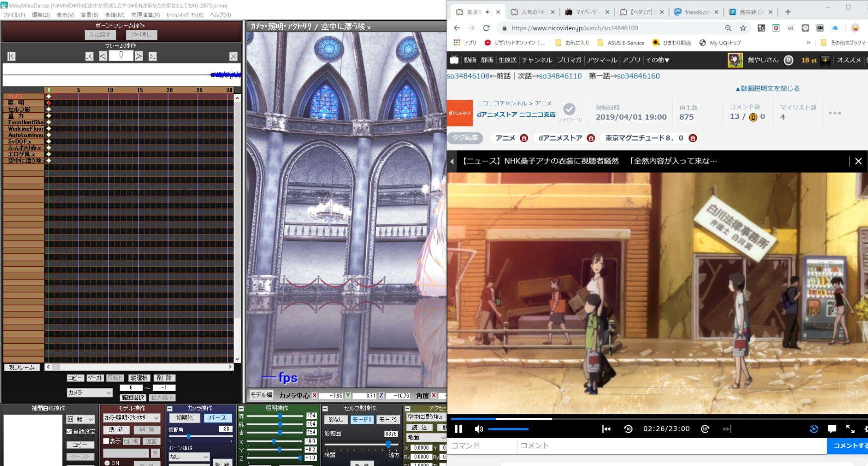Click 動画説明文を閉じる link

point(768,88)
